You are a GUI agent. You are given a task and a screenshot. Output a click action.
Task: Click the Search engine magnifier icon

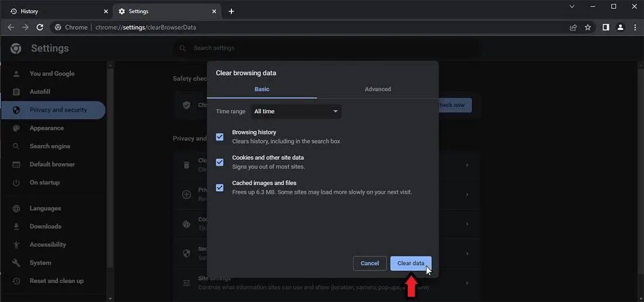[x=16, y=146]
